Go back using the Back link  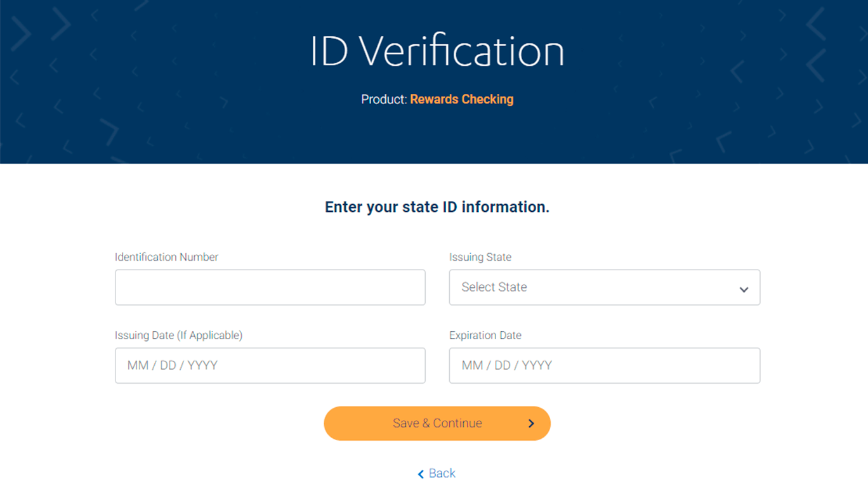(442, 473)
